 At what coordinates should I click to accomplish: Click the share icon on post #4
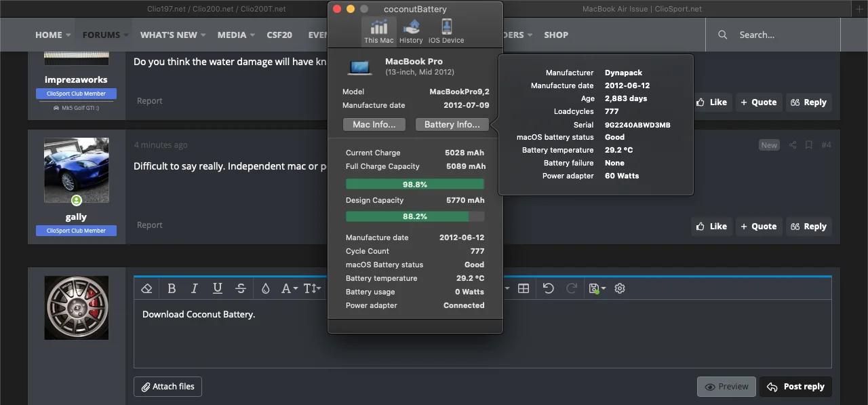(793, 145)
